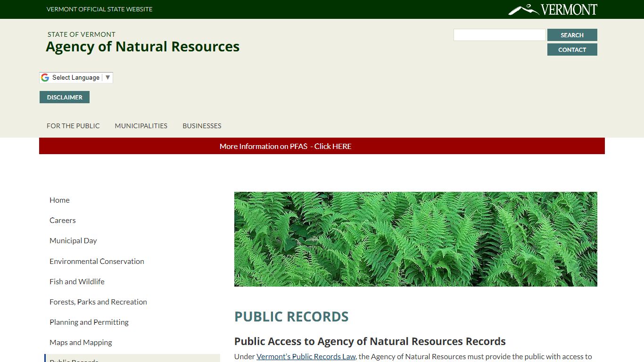This screenshot has height=362, width=644.
Task: Click the Vermont Official State Website text
Action: 99,9
